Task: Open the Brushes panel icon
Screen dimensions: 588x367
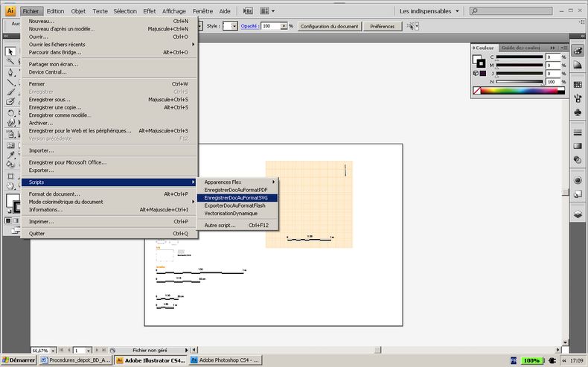Action: pos(578,98)
